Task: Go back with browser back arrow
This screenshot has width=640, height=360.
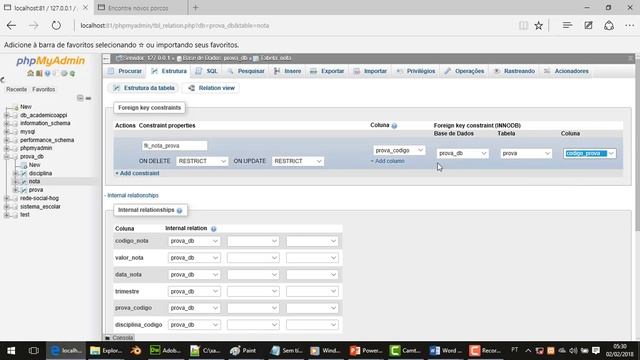Action: pyautogui.click(x=11, y=25)
